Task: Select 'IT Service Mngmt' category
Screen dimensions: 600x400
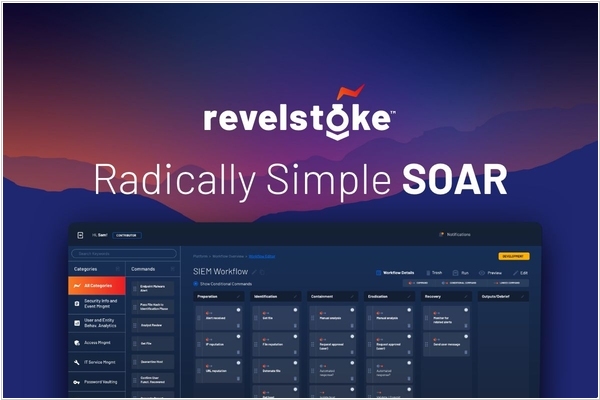Action: click(x=97, y=362)
